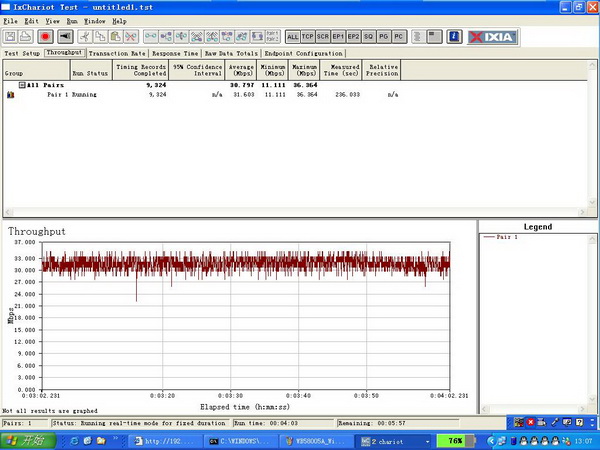The image size is (600, 450).
Task: Click the SQ toolbar button
Action: [368, 37]
